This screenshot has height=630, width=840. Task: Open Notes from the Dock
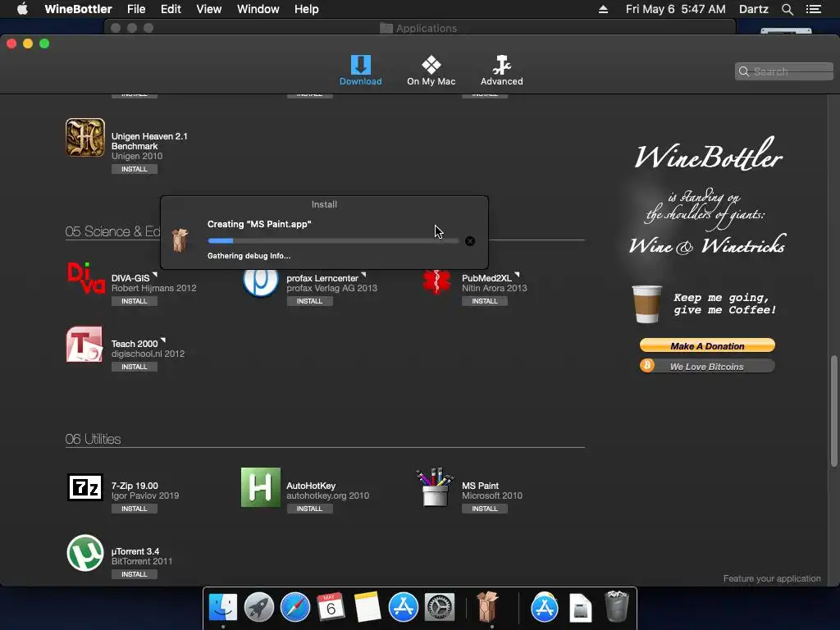(x=367, y=608)
